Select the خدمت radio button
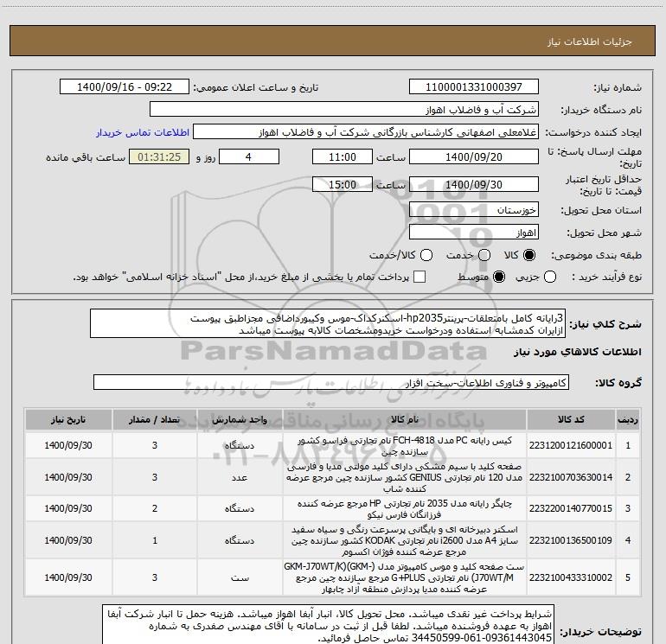The width and height of the screenshot is (666, 644). (x=484, y=255)
